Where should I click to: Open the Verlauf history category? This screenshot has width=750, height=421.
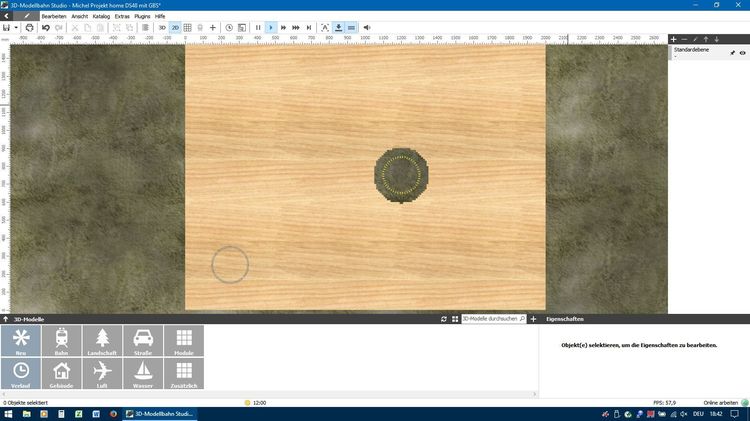click(21, 373)
